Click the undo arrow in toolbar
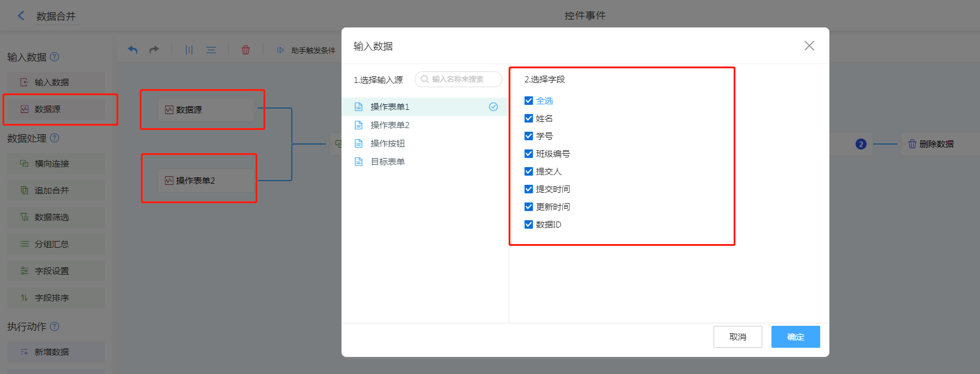 click(132, 50)
